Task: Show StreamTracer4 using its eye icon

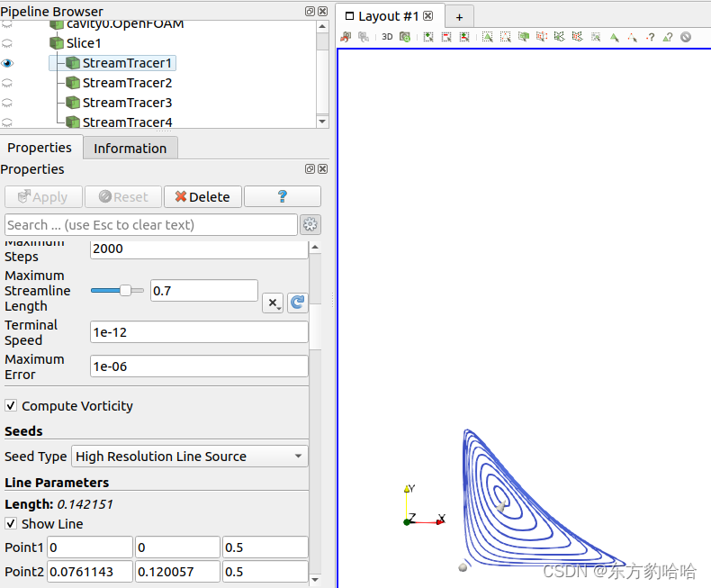Action: (x=7, y=122)
